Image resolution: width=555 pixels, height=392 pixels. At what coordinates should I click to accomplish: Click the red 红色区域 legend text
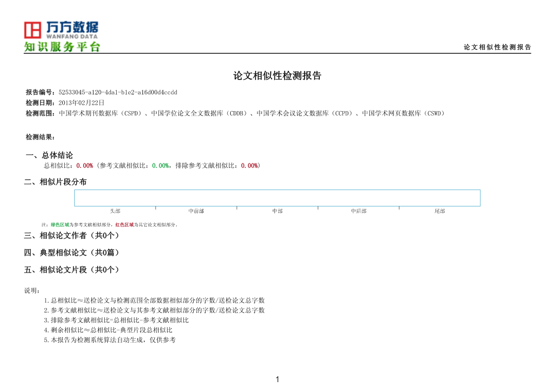tap(125, 225)
